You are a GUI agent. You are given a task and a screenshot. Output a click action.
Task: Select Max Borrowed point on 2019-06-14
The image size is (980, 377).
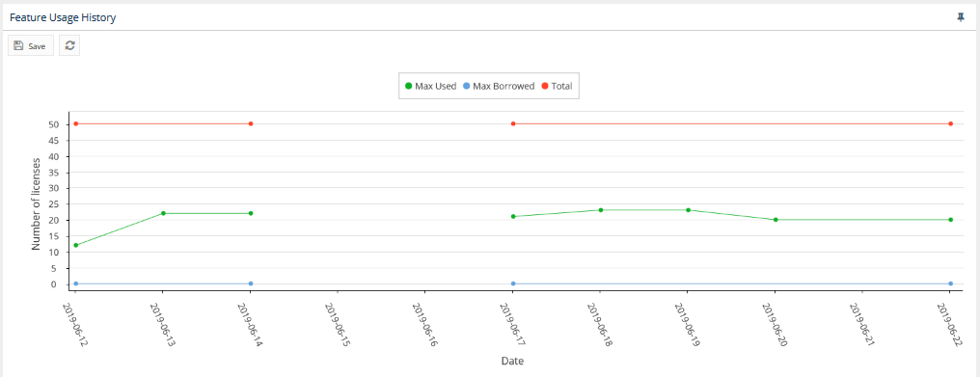tap(251, 283)
